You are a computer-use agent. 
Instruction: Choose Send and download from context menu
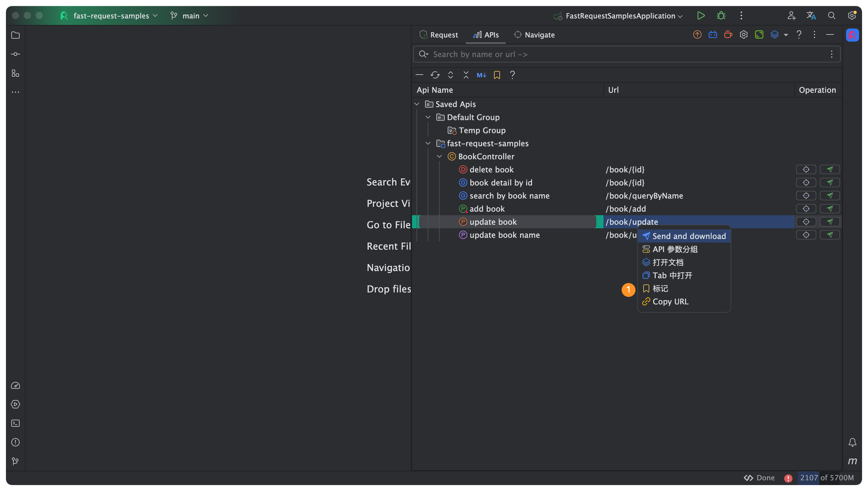click(685, 236)
